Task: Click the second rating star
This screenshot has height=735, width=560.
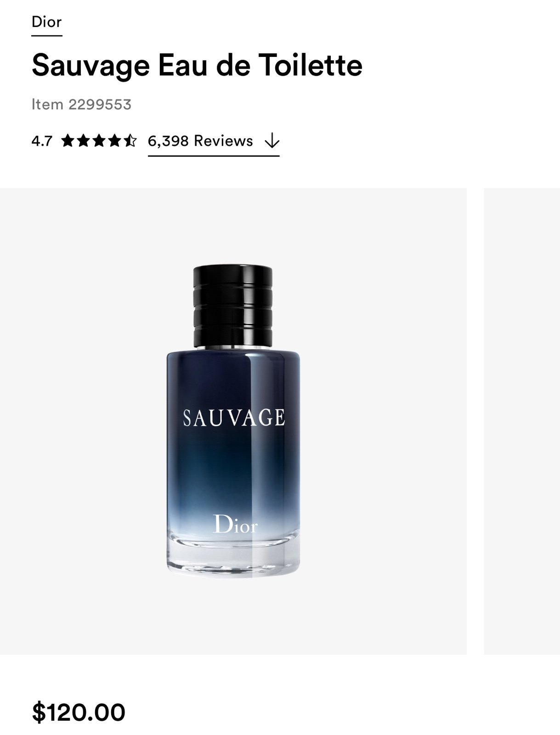Action: 84,141
